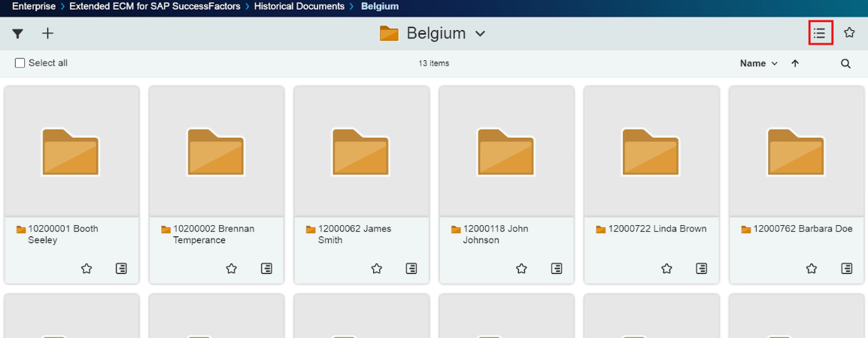Open the 12000722 Linda Brown folder thumbnail
This screenshot has width=868, height=338.
coord(651,151)
